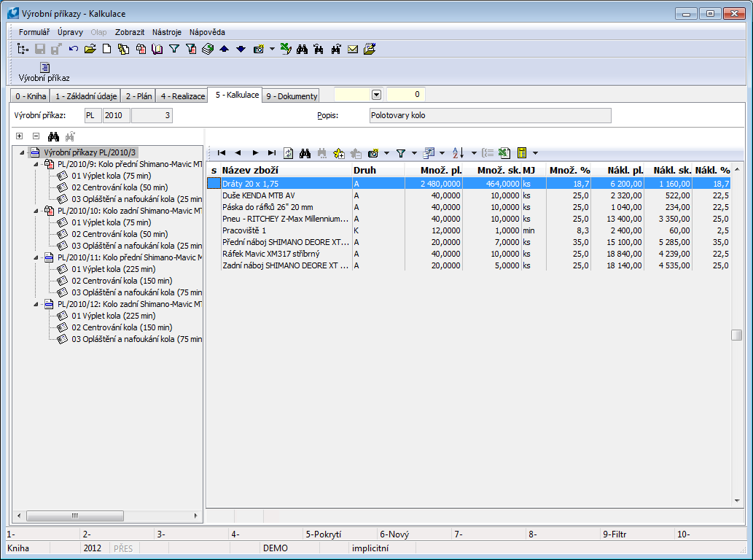Jump to first record in grid toolbar
Screen dimensions: 753x560
click(221, 153)
